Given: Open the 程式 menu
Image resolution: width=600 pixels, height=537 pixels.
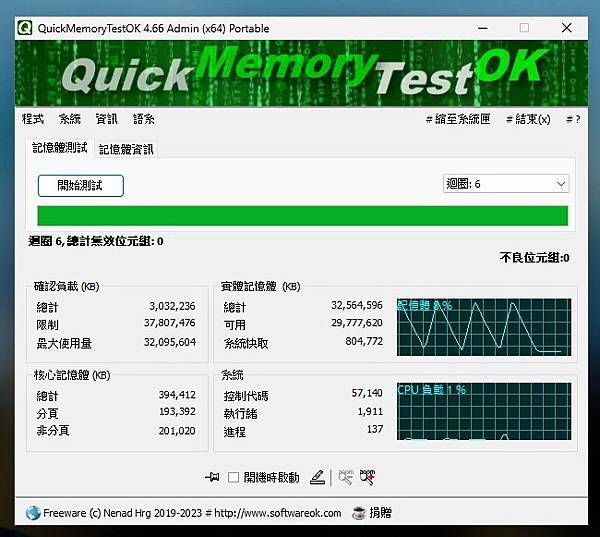Looking at the screenshot, I should click(x=33, y=119).
